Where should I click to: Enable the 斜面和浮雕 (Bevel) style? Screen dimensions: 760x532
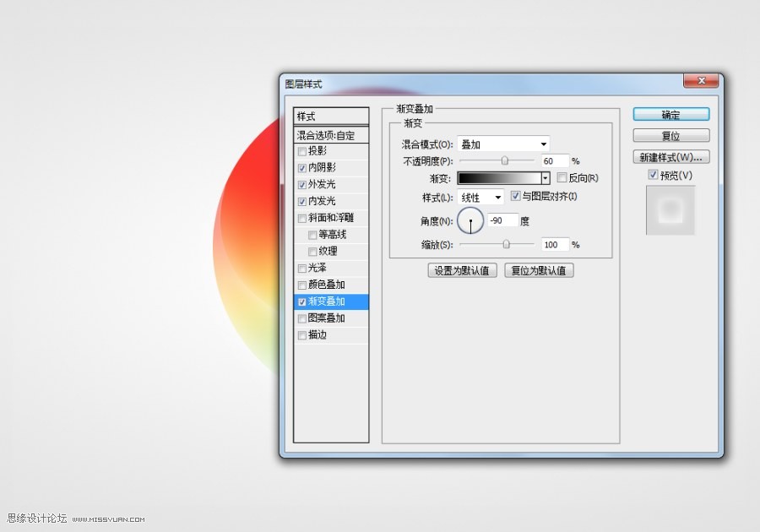tap(301, 217)
